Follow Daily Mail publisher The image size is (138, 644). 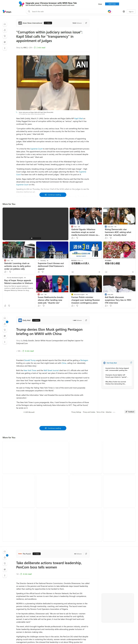point(36,320)
